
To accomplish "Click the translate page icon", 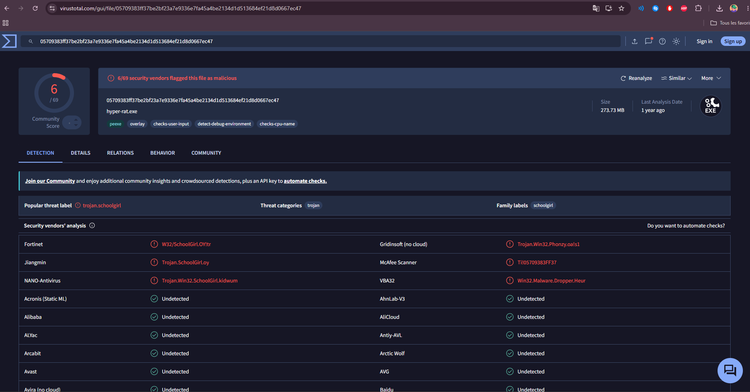I will (x=596, y=8).
